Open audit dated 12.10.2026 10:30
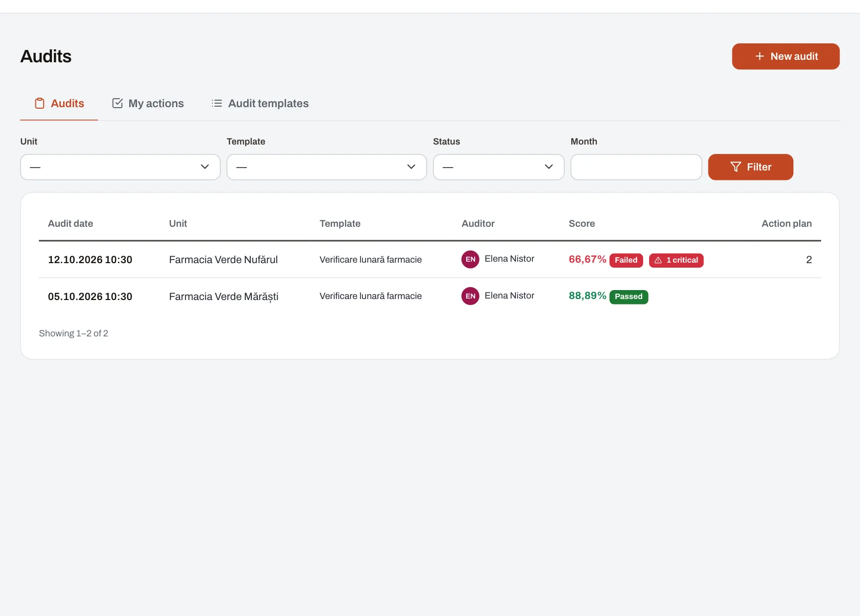Screen dimensions: 860x616 click(90, 260)
